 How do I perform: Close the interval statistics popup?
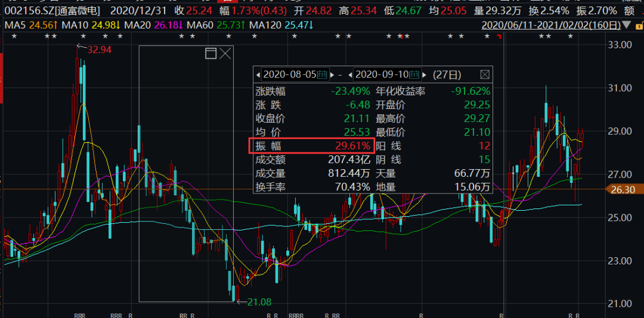coord(485,74)
